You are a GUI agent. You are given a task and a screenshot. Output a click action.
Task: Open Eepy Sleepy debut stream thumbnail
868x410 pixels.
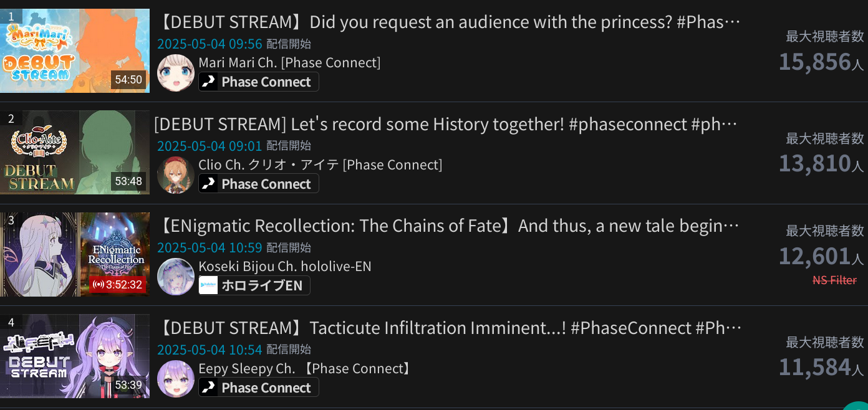(75, 356)
